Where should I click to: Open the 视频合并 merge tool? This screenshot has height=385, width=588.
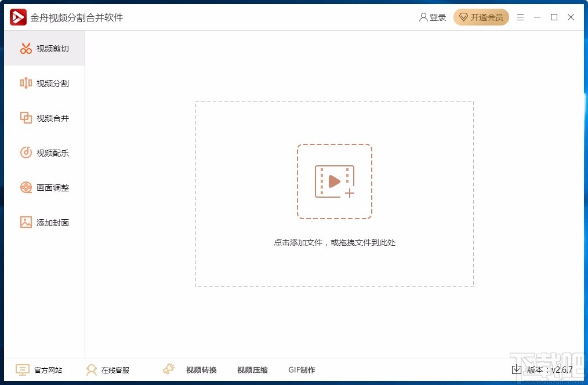point(43,118)
